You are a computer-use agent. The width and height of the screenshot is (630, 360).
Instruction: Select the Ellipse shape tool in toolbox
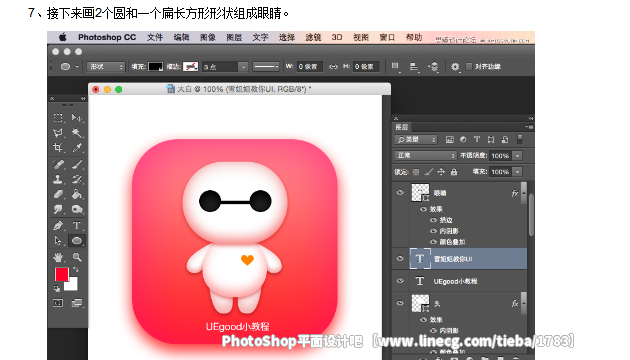pyautogui.click(x=77, y=241)
